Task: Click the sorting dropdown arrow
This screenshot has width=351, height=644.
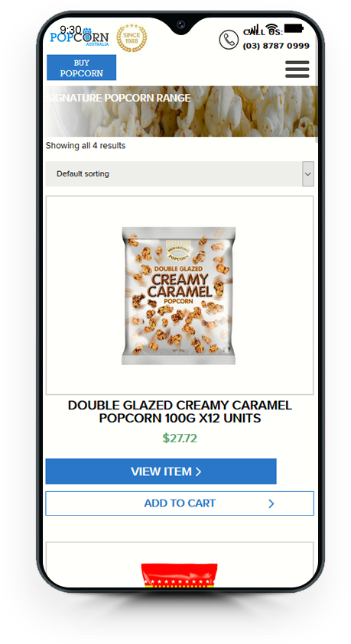Action: tap(308, 173)
